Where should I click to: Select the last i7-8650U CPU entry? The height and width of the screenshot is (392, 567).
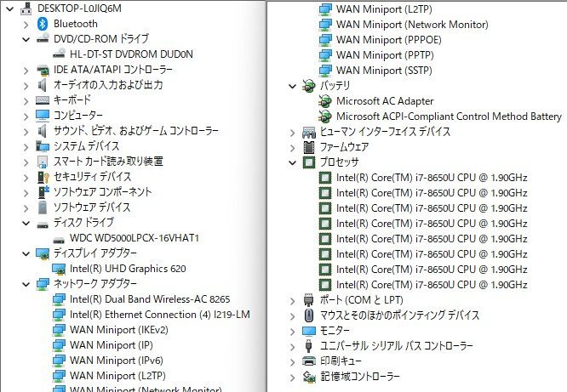click(x=432, y=285)
